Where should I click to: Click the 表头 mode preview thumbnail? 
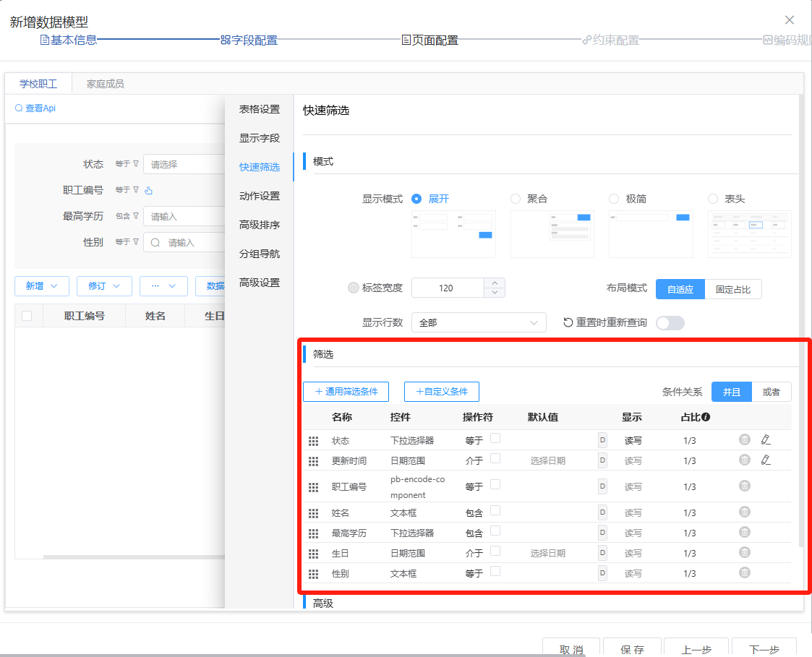(749, 234)
